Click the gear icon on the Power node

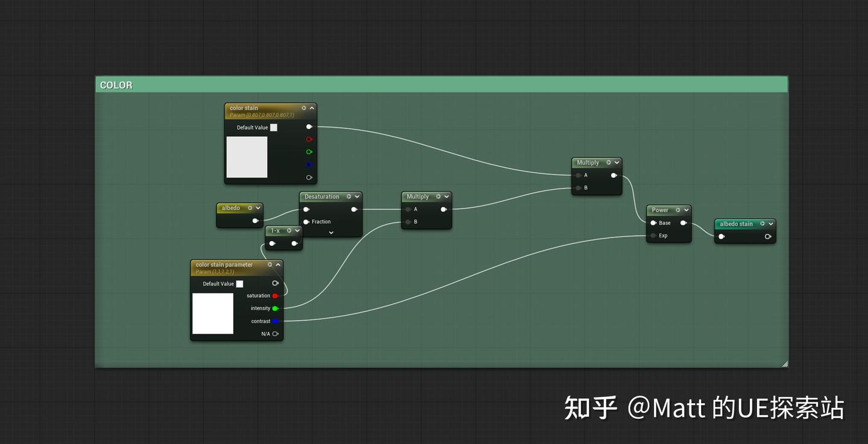(x=678, y=210)
